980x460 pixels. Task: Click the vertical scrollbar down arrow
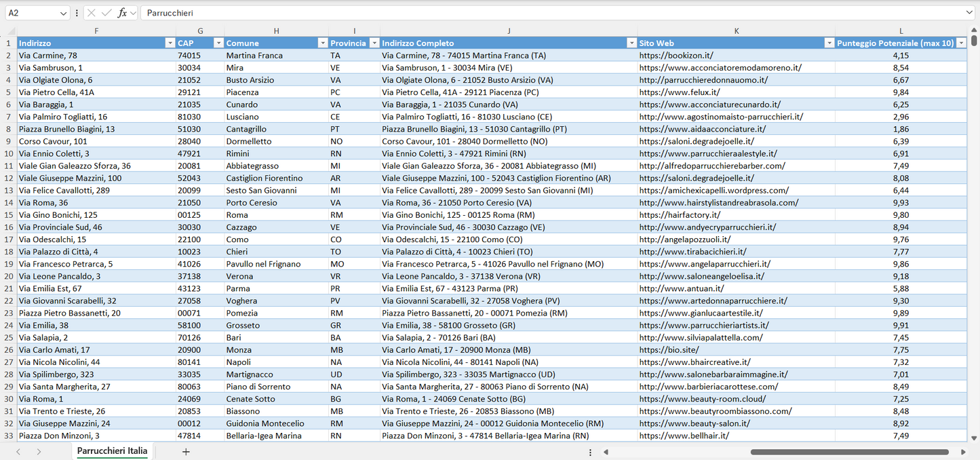point(974,438)
